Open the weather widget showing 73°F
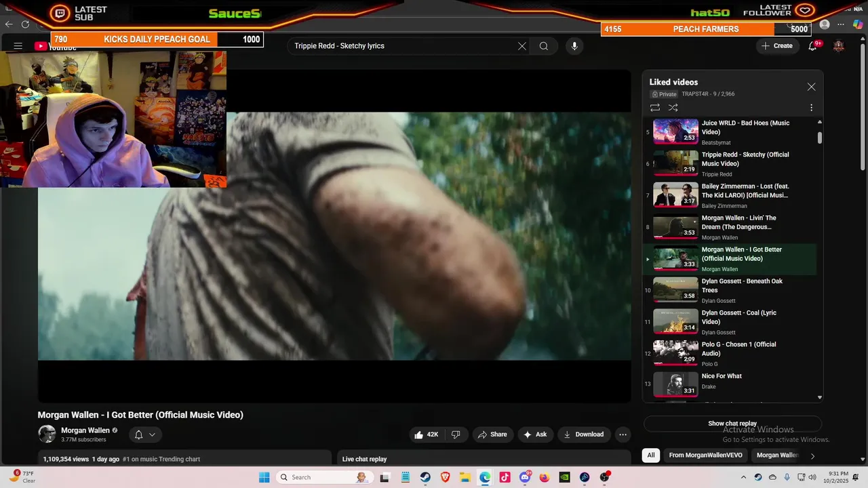 (x=23, y=477)
